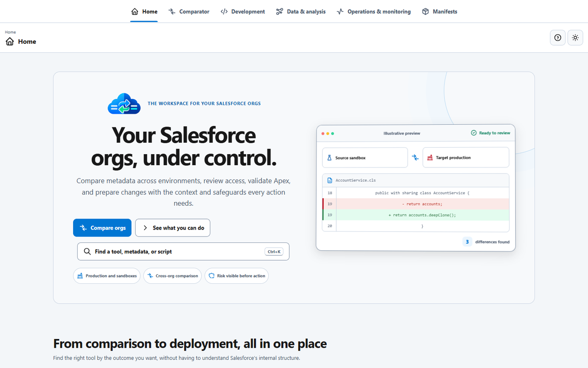
Task: Click the code brackets icon on Development tab
Action: 224,11
